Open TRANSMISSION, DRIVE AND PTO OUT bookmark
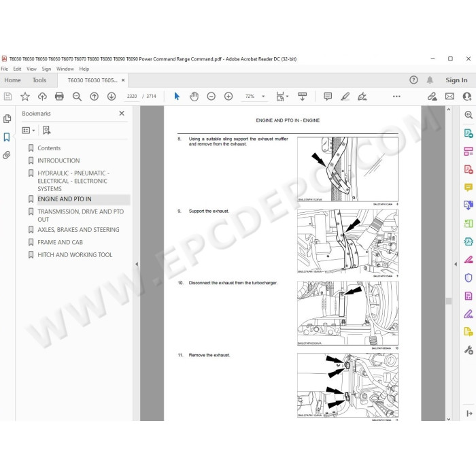The height and width of the screenshot is (476, 476). (80, 216)
